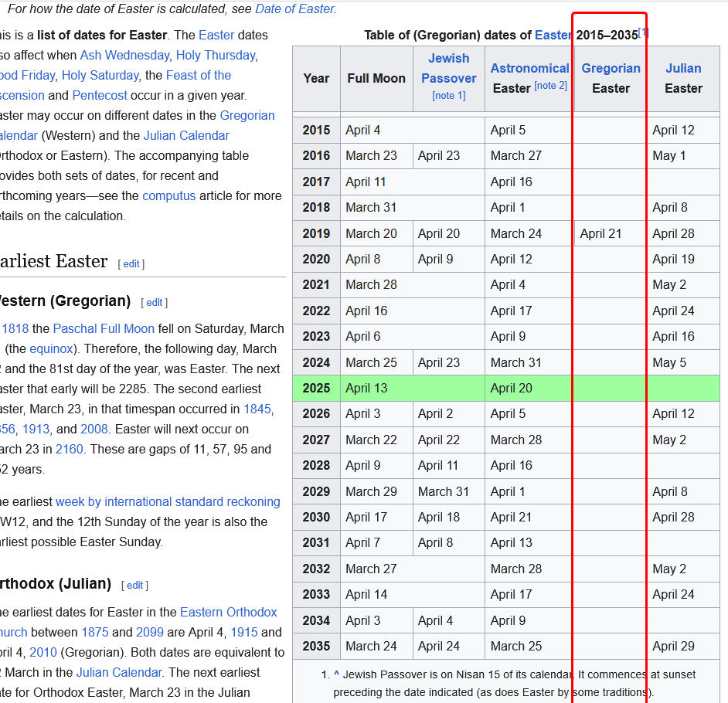Viewport: 728px width, 703px height.
Task: Click the caret backlink for footnote 1
Action: coord(336,674)
